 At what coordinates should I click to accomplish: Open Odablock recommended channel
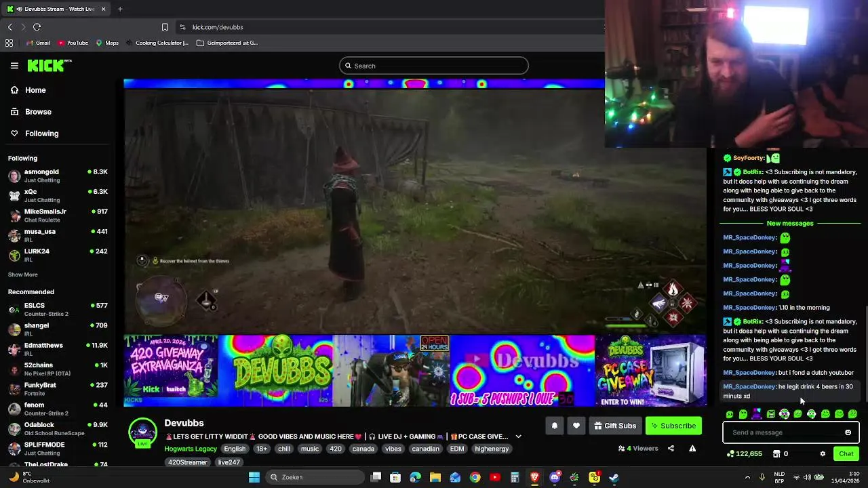click(x=58, y=428)
